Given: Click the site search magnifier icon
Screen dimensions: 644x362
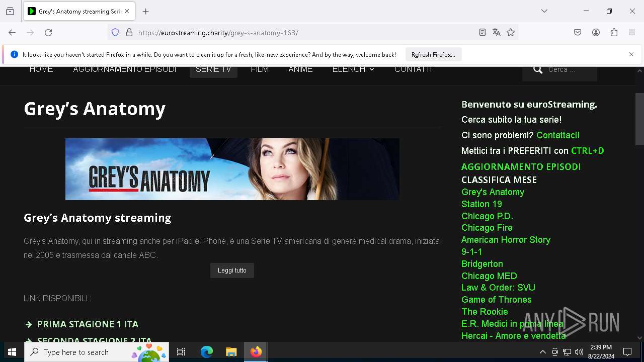Looking at the screenshot, I should [538, 69].
